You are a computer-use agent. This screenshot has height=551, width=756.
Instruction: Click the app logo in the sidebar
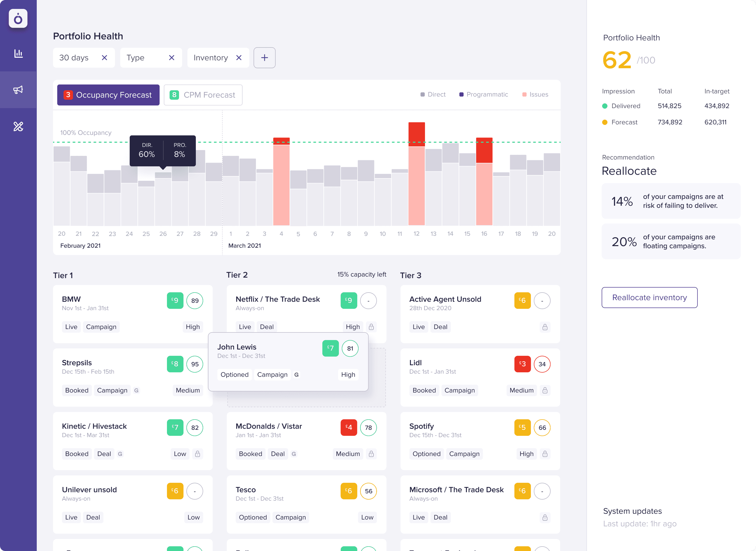[x=18, y=19]
